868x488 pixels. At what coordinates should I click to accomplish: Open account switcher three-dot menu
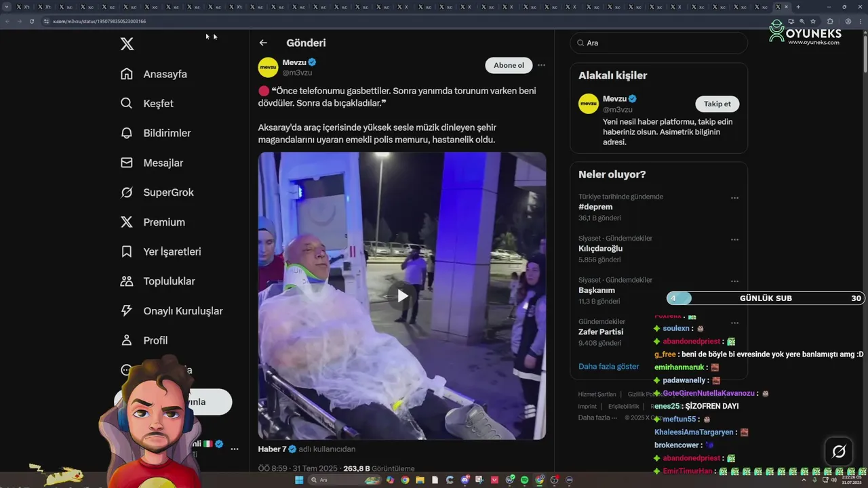click(x=234, y=449)
